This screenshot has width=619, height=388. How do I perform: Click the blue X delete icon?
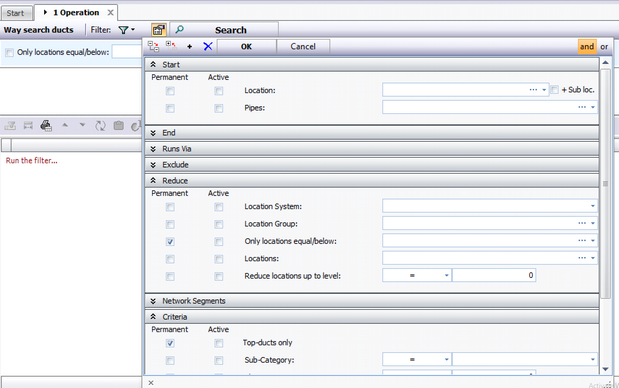click(208, 47)
